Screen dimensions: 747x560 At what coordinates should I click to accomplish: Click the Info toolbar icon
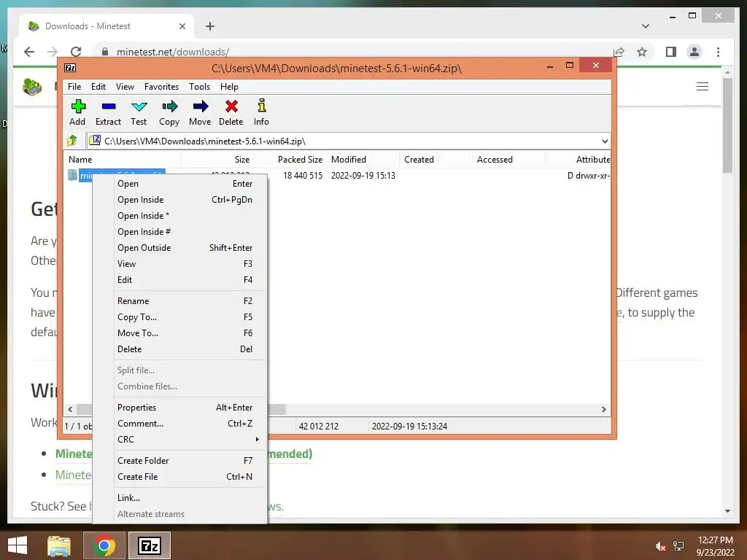coord(261,112)
